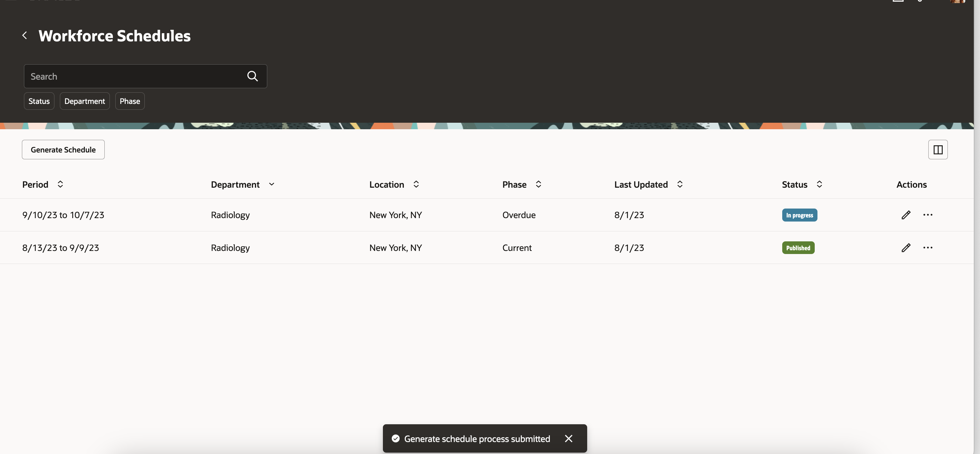980x454 pixels.
Task: Click the In progress status badge
Action: pos(799,215)
